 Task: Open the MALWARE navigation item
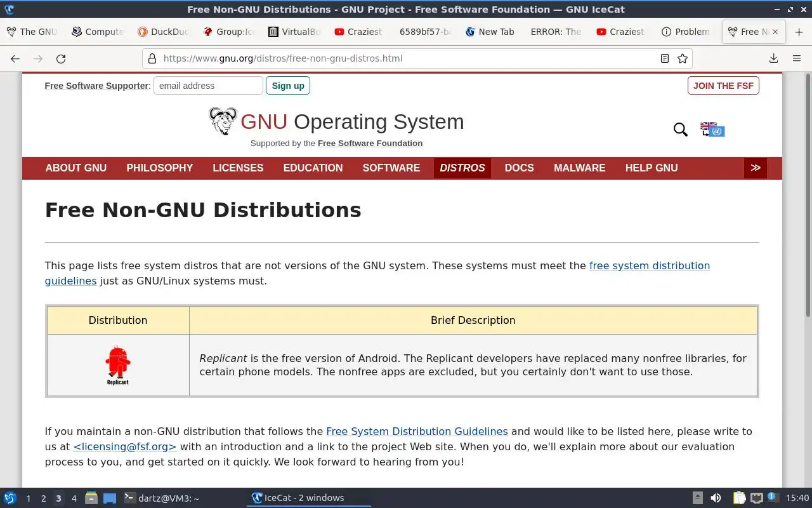(x=580, y=168)
